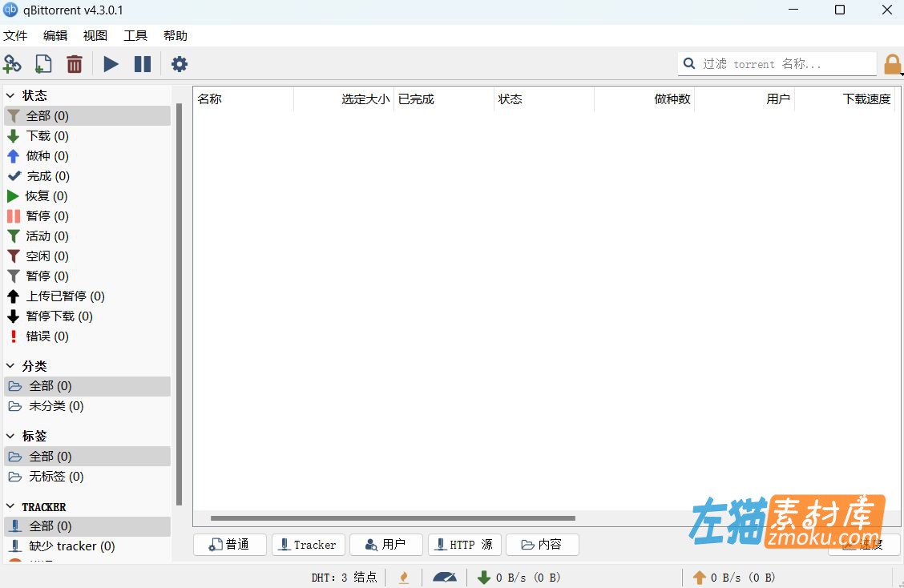Click the lock icon next to search box
904x588 pixels.
tap(893, 63)
